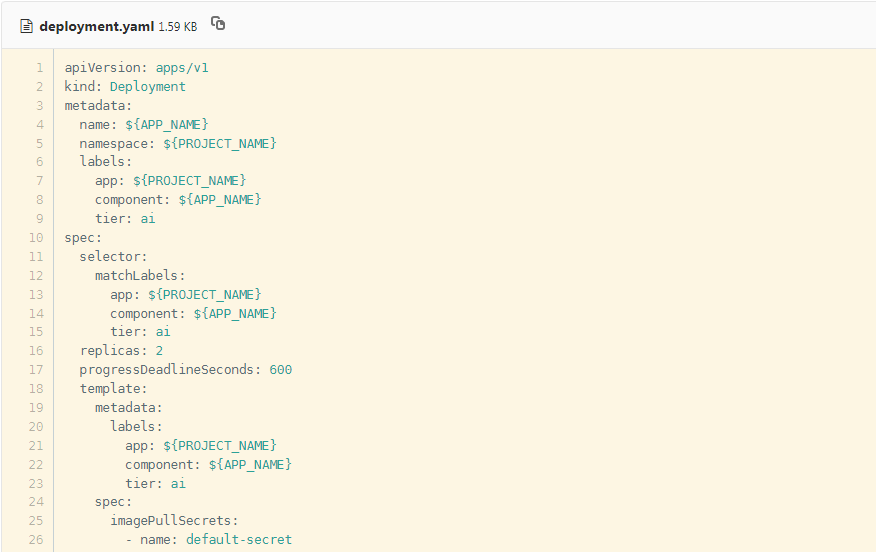
Task: Jump to line number 24
Action: [x=36, y=502]
